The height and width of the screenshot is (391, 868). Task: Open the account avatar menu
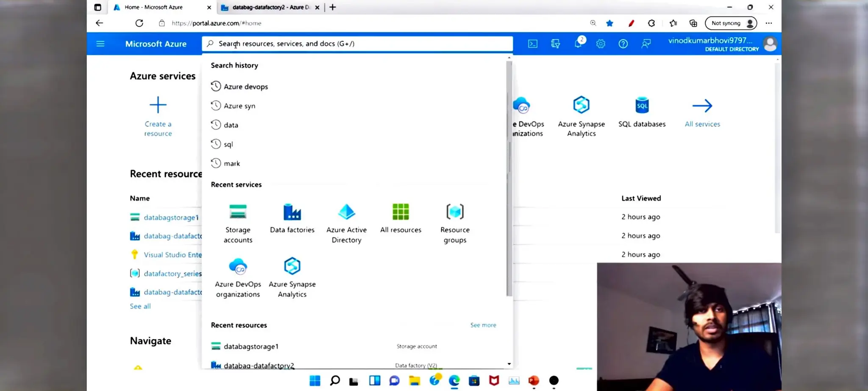(x=770, y=44)
